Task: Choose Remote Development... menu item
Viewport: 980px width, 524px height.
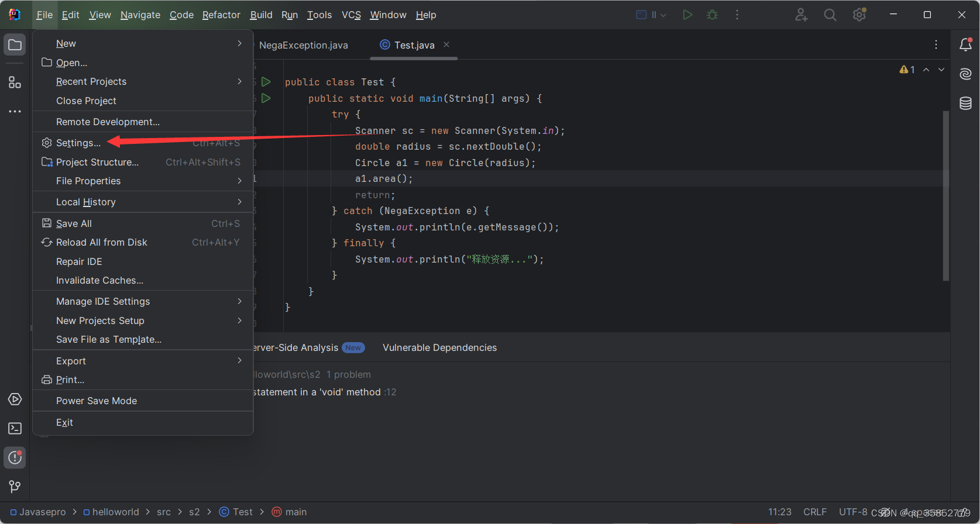Action: tap(143, 122)
